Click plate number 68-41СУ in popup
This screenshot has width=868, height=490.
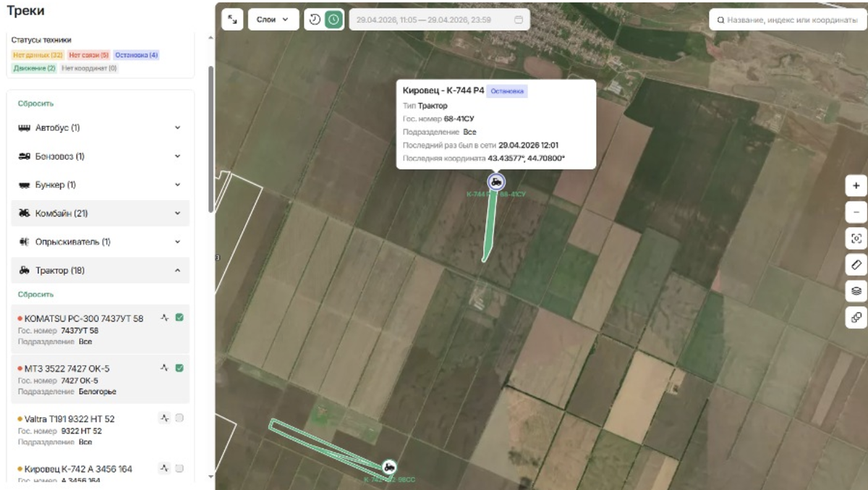pyautogui.click(x=459, y=119)
